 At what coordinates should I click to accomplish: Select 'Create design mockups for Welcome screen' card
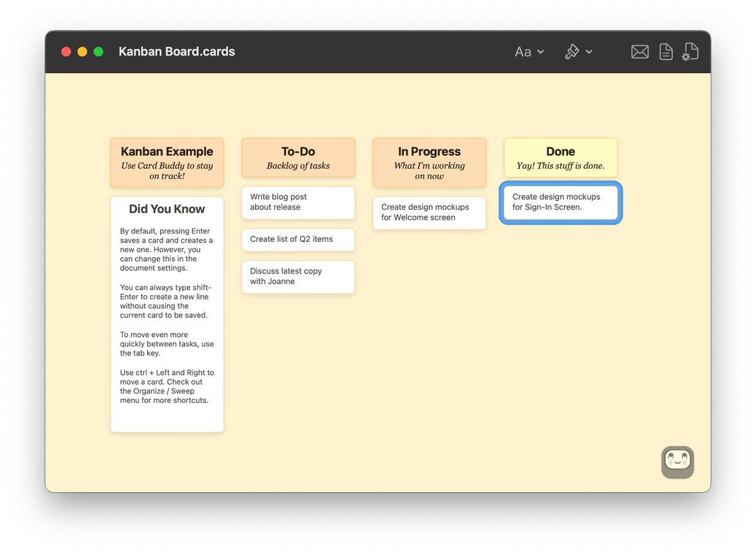[429, 212]
